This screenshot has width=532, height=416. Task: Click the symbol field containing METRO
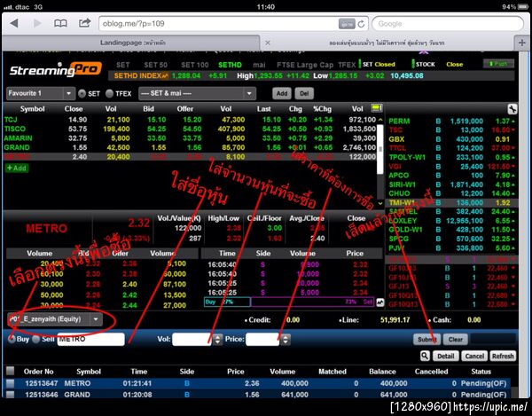[x=91, y=340]
